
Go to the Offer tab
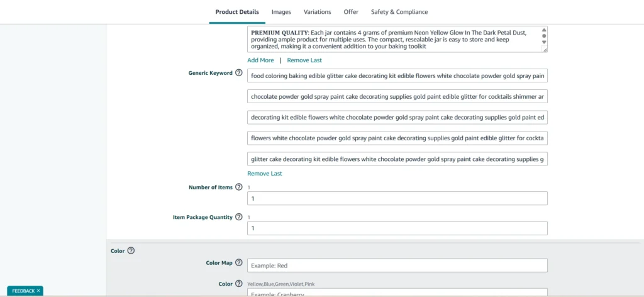pyautogui.click(x=351, y=12)
